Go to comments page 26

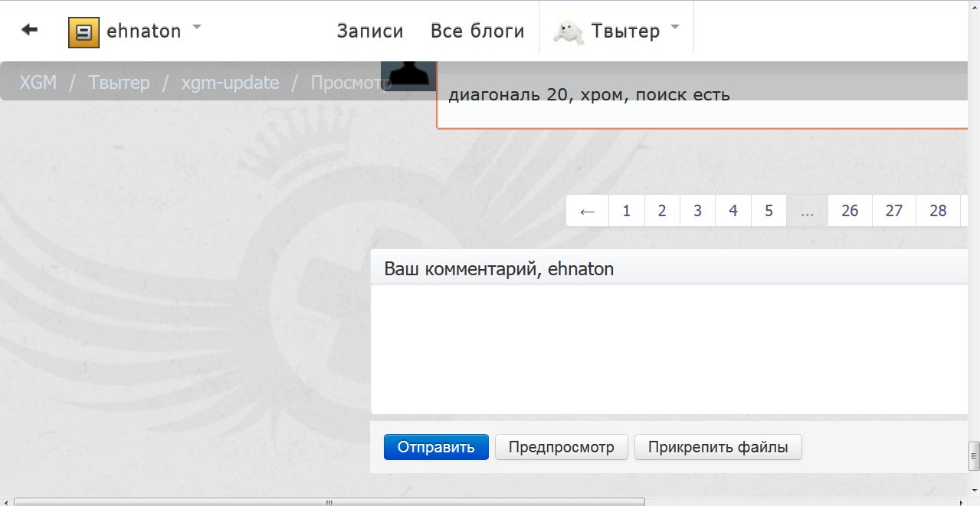pyautogui.click(x=850, y=211)
